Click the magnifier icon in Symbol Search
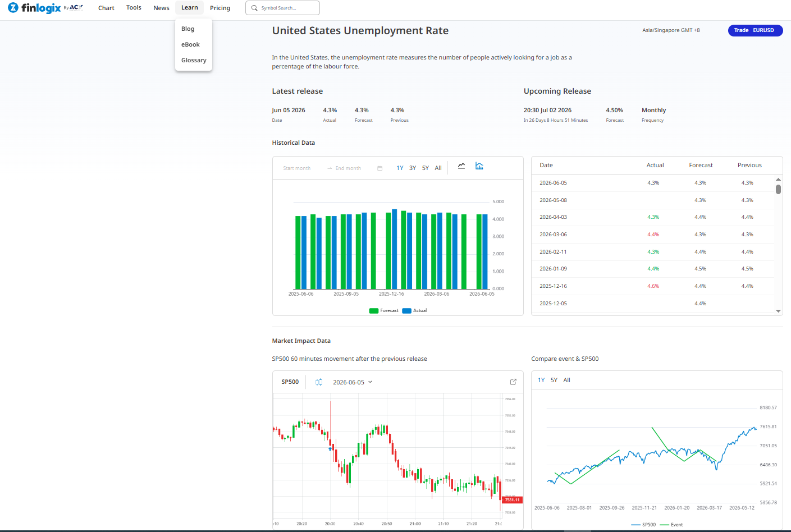 click(x=254, y=8)
